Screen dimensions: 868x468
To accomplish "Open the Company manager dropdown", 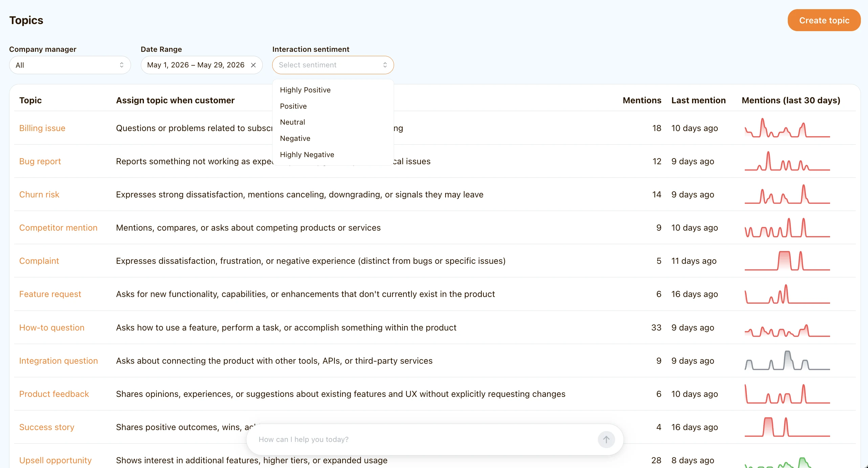I will (70, 65).
